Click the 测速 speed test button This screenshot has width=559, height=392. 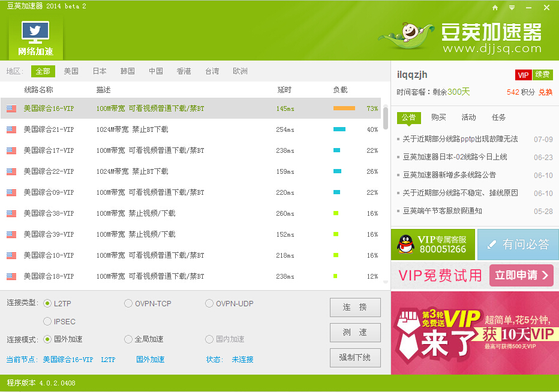coord(355,333)
